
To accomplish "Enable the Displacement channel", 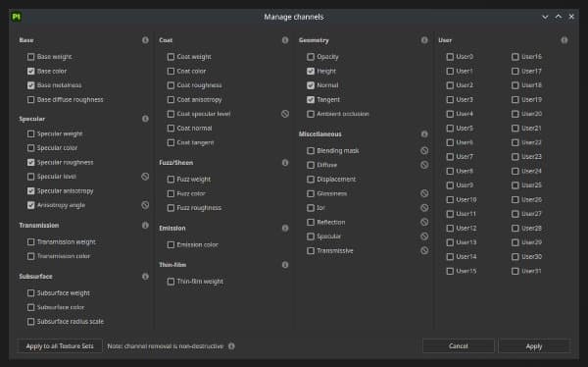I will [x=311, y=180].
